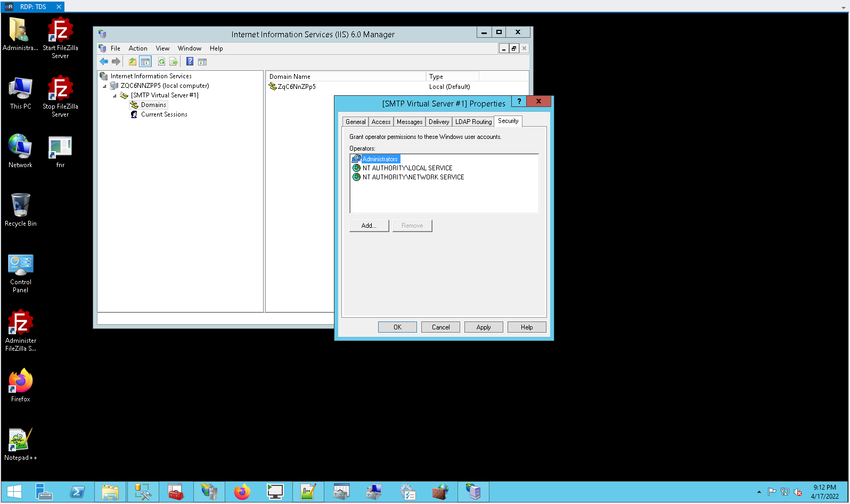Open the View menu
The height and width of the screenshot is (504, 850).
(x=162, y=48)
